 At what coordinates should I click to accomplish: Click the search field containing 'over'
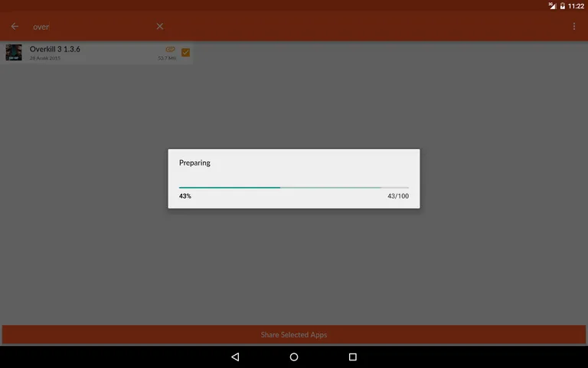point(90,27)
